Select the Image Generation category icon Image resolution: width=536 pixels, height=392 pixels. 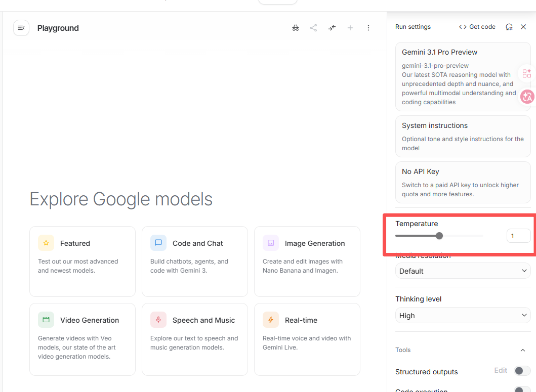[x=270, y=243]
